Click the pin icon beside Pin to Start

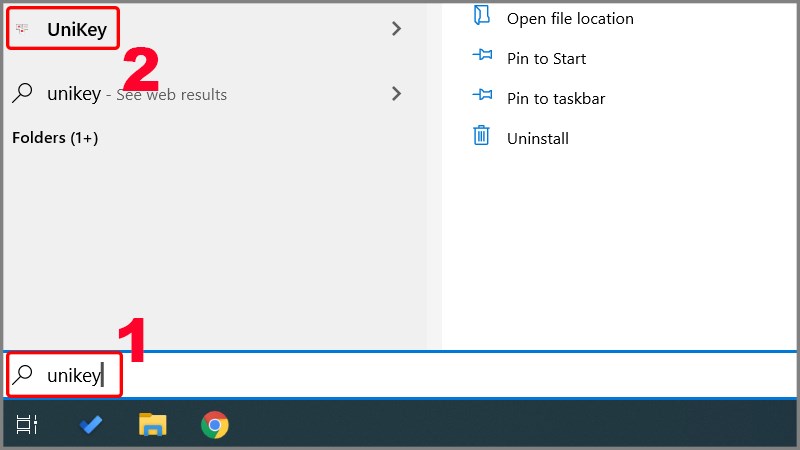click(x=482, y=54)
